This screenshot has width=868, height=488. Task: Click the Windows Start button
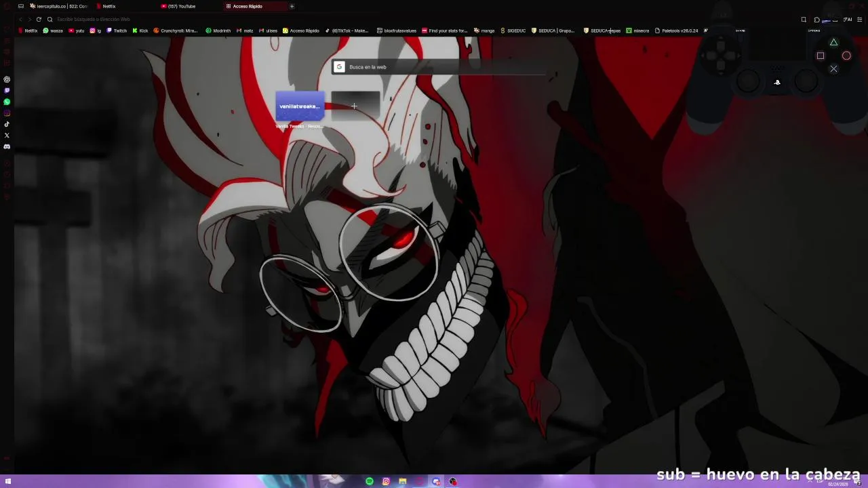coord(8,481)
